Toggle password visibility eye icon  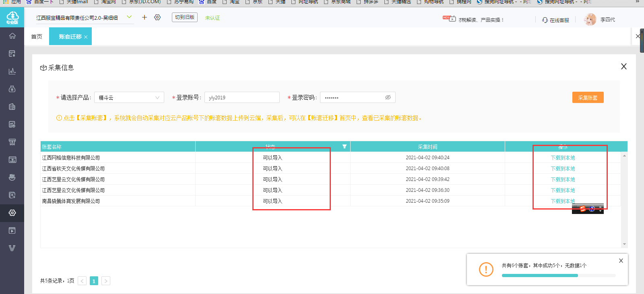pyautogui.click(x=388, y=97)
